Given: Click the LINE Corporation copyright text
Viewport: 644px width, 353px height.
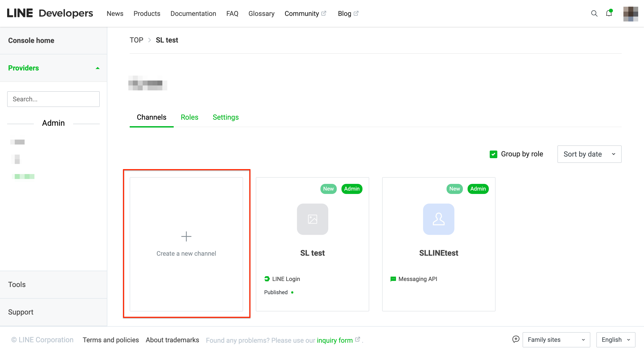Looking at the screenshot, I should (x=42, y=340).
